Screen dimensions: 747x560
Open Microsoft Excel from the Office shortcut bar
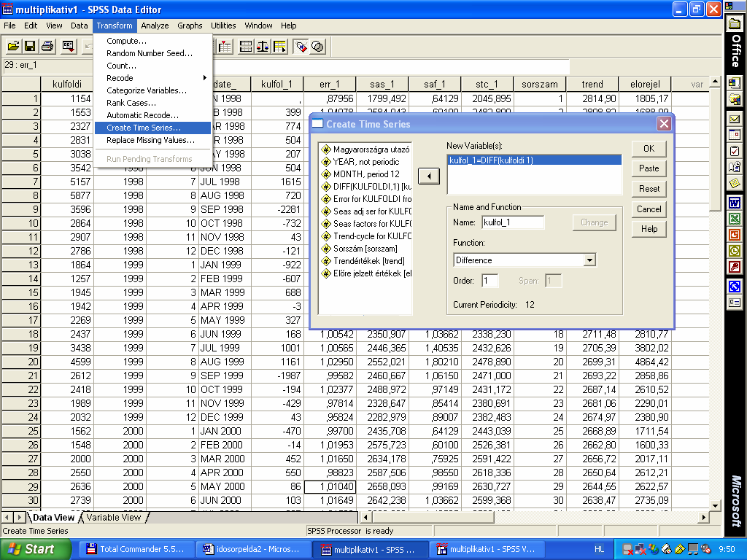tap(735, 219)
